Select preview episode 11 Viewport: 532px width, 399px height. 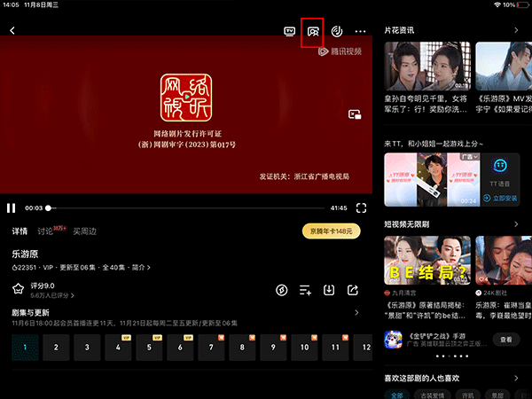pos(335,347)
